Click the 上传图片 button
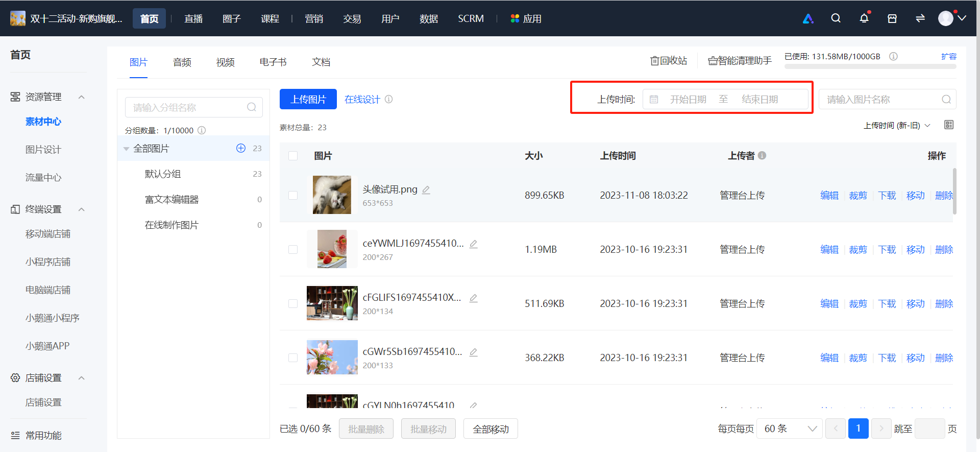This screenshot has width=980, height=452. (308, 99)
